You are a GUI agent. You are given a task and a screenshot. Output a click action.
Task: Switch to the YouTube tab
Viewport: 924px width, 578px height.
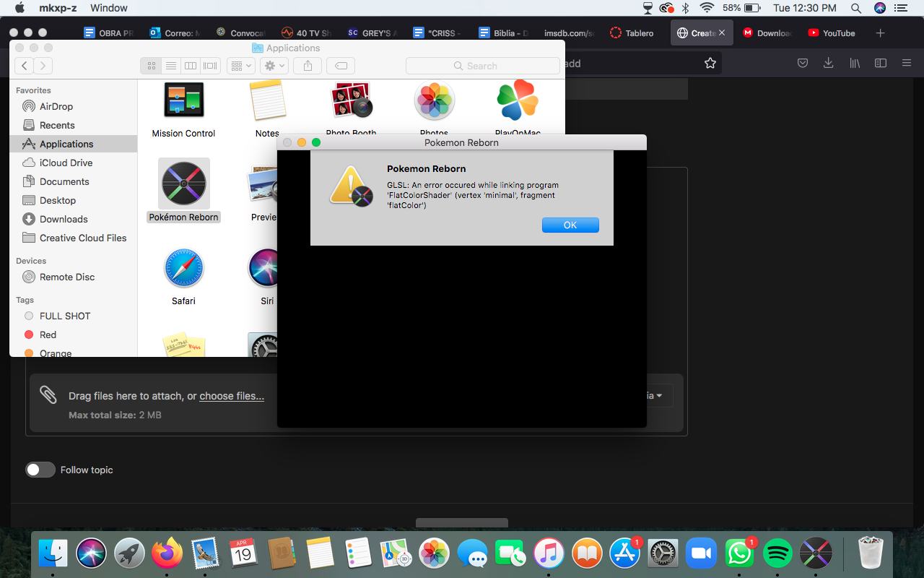831,33
